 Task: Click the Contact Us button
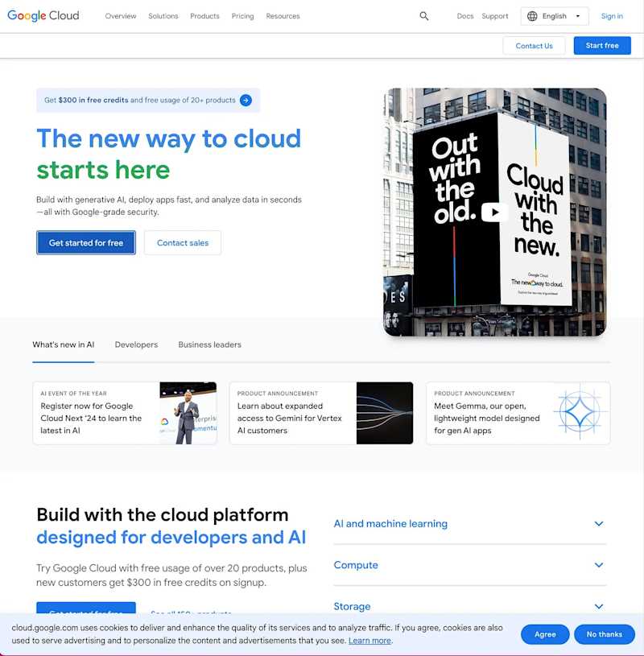click(534, 46)
